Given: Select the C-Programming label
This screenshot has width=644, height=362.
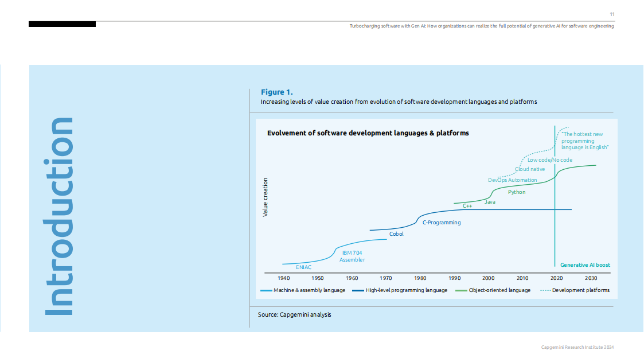Looking at the screenshot, I should click(x=441, y=223).
